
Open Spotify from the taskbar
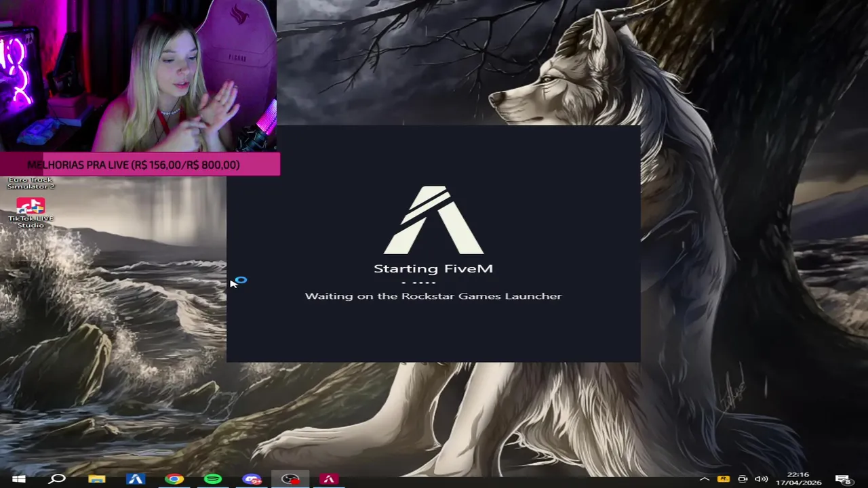click(x=213, y=479)
